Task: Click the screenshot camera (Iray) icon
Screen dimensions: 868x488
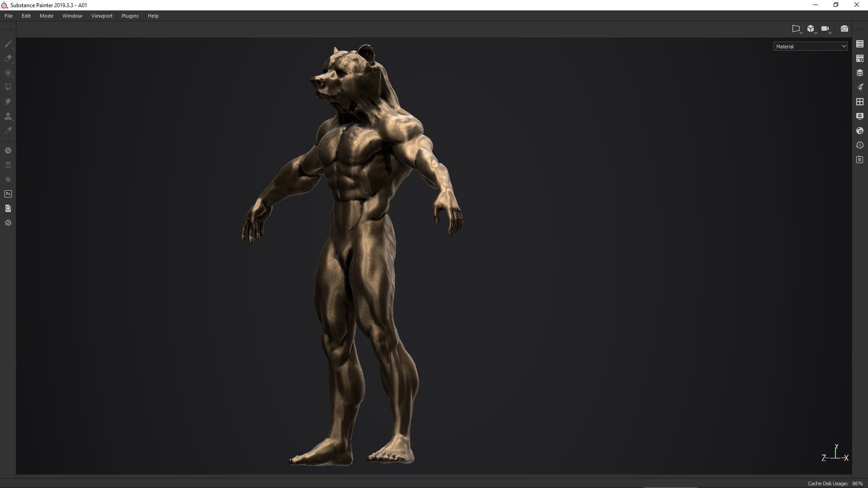Action: tap(844, 29)
